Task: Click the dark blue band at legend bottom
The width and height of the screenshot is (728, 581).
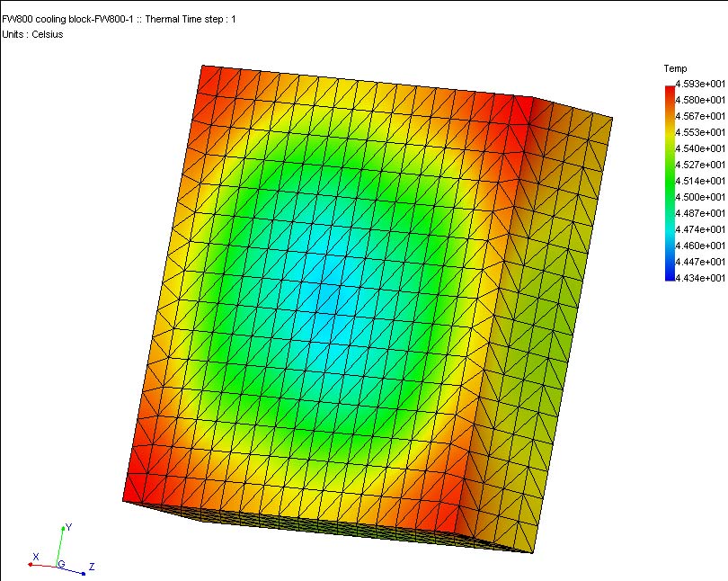Action: click(x=670, y=273)
